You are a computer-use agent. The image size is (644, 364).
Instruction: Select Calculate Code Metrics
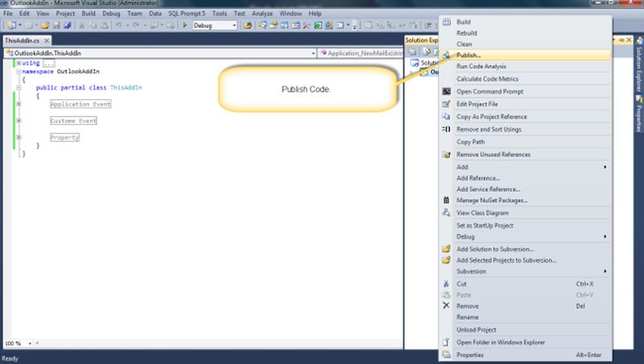point(526,78)
